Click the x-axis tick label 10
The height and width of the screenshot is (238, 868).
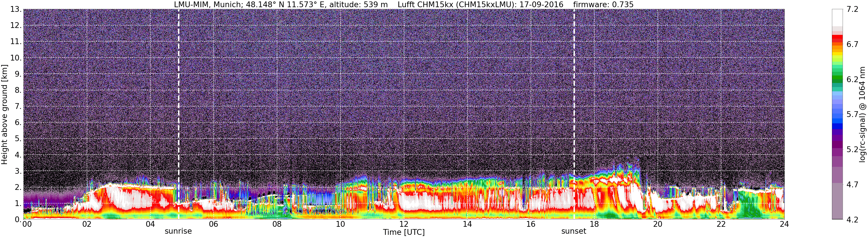340,224
